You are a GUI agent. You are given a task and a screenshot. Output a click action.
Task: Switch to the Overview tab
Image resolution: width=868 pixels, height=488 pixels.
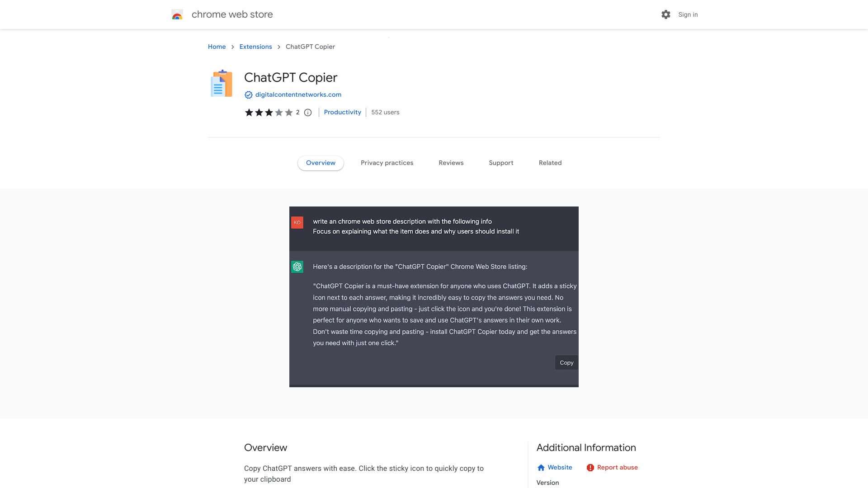[321, 163]
